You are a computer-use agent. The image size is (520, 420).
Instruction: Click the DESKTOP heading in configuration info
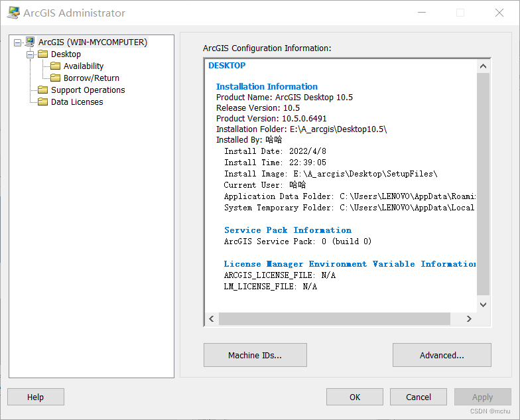[227, 65]
